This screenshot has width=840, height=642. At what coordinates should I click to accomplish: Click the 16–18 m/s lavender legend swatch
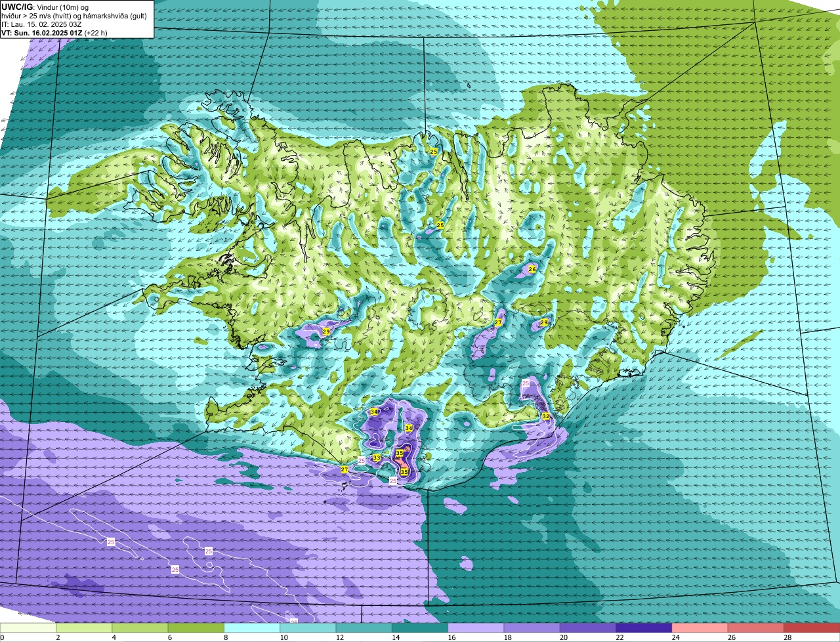coord(476,628)
